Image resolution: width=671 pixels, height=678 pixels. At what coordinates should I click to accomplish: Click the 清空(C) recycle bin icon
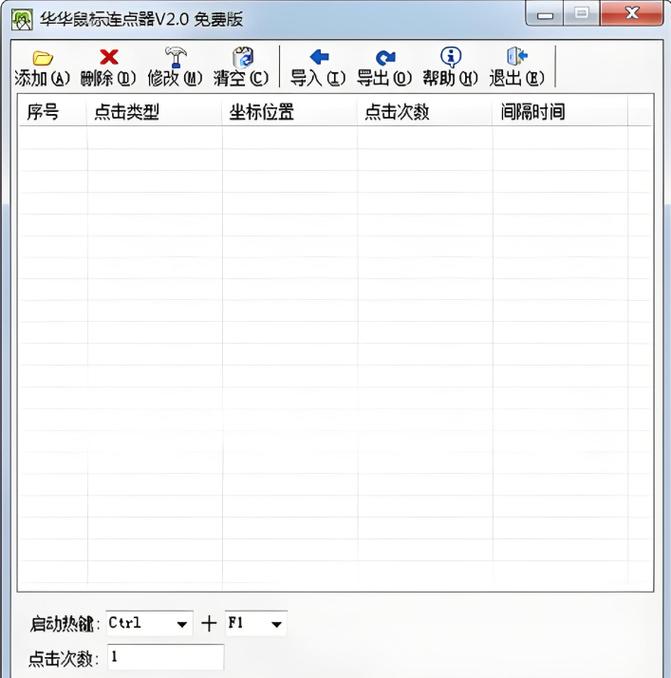[243, 57]
